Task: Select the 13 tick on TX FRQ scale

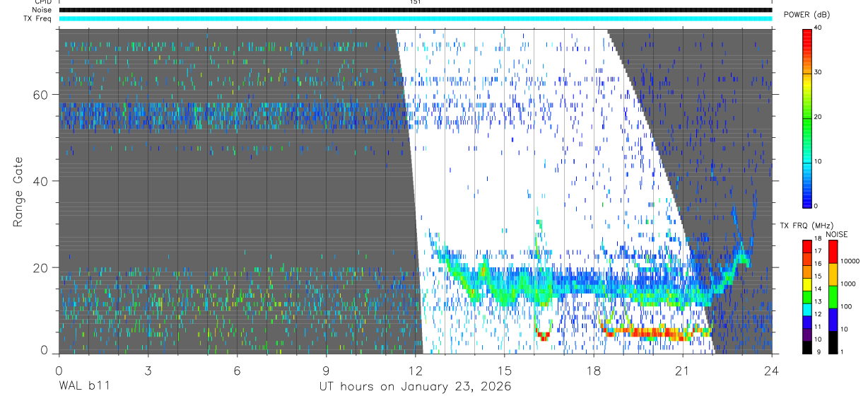Action: (x=818, y=302)
